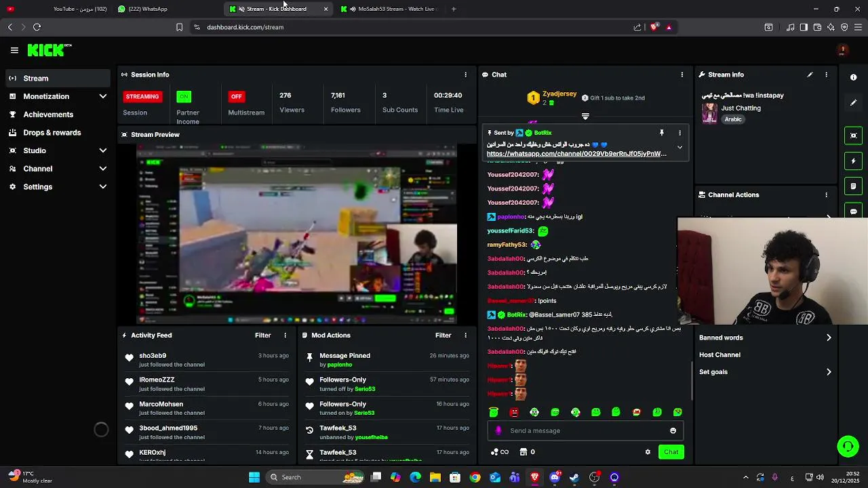This screenshot has width=868, height=488.
Task: Expand the pinned message chevron
Action: [x=679, y=147]
